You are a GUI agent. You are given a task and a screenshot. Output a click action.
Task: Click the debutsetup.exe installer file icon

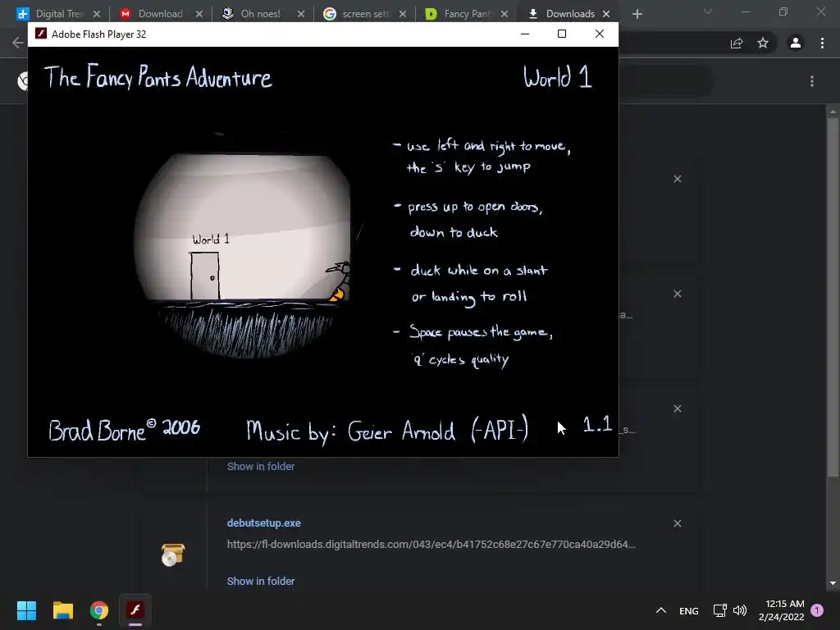[x=173, y=555]
